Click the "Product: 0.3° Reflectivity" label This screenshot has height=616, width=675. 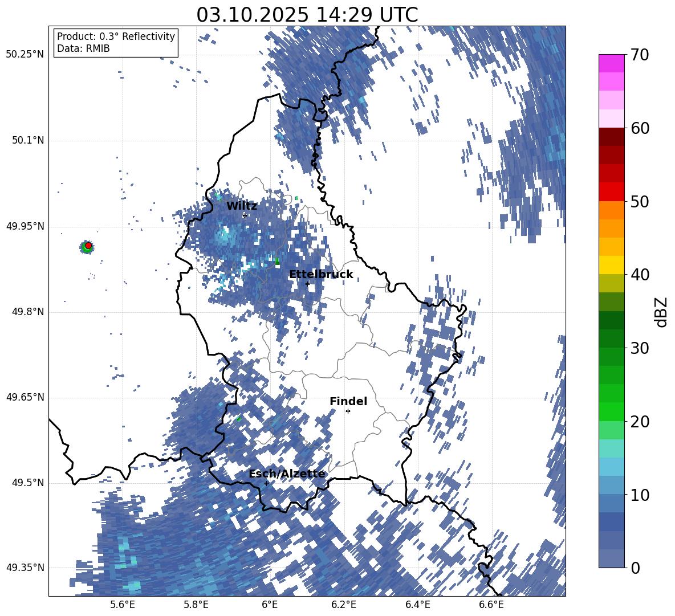pos(116,36)
